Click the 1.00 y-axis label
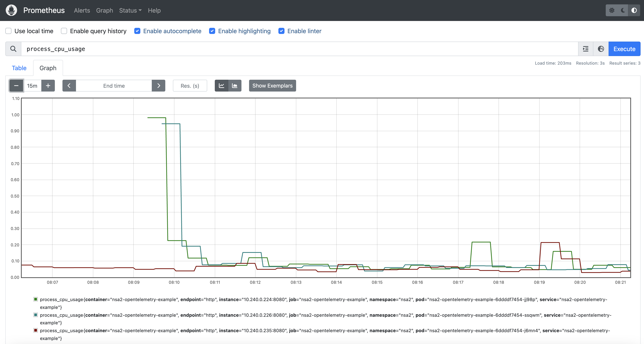Image resolution: width=644 pixels, height=344 pixels. tap(15, 115)
